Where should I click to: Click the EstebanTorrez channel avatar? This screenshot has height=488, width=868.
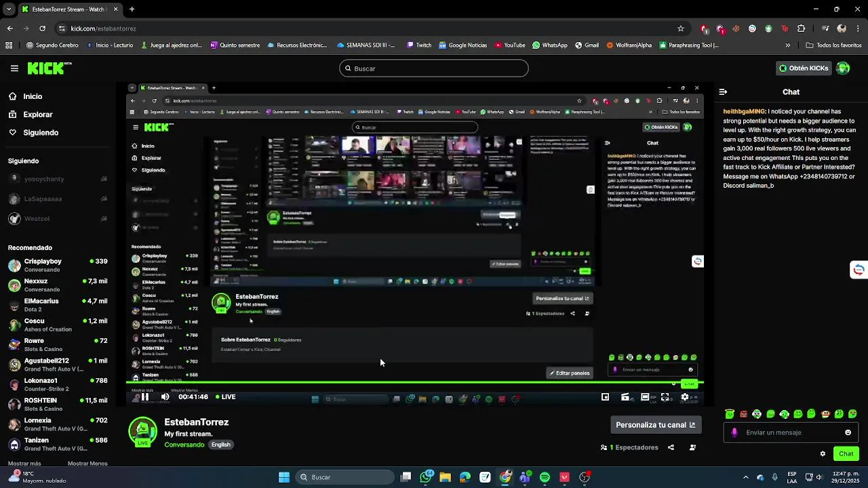[142, 432]
